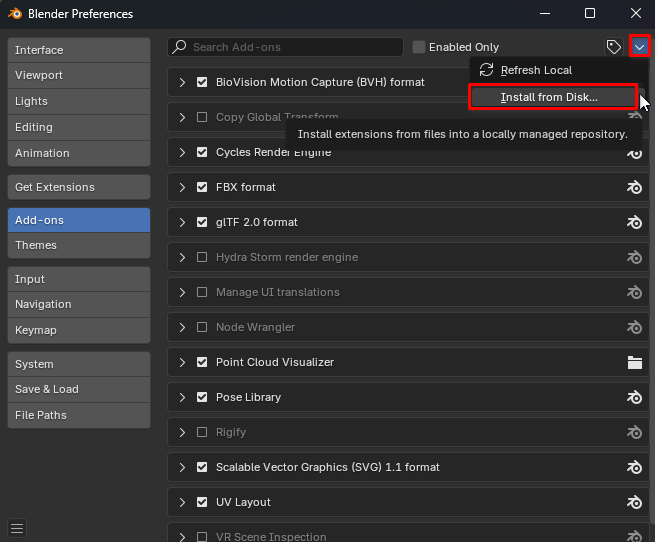
Task: Click Blender icon on Pose Library row
Action: [634, 397]
